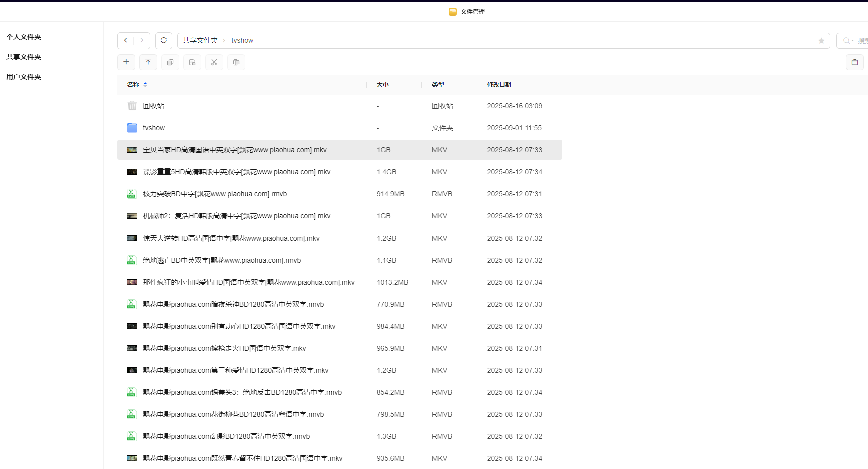
Task: Click the upload arrow toolbar button
Action: pyautogui.click(x=148, y=62)
